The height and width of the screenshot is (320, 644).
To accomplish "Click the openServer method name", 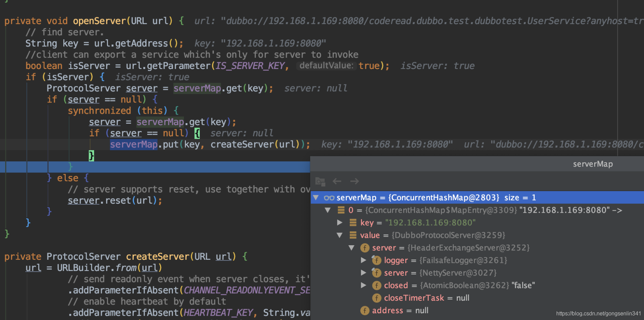I will (x=100, y=21).
